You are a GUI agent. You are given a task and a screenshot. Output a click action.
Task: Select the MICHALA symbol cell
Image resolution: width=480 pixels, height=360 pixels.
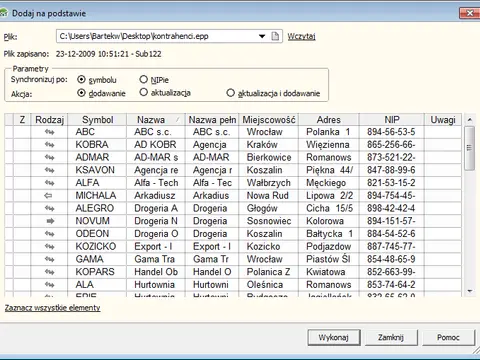[x=97, y=196]
